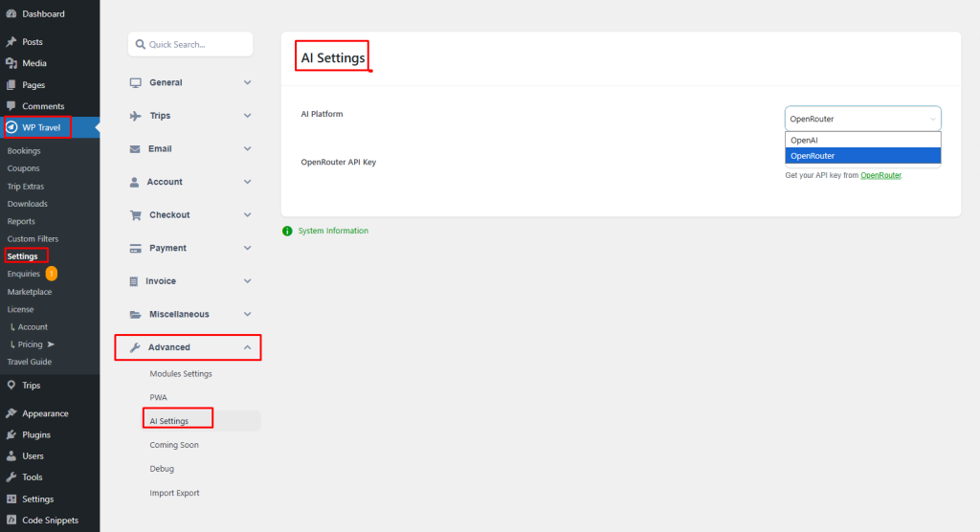Click the WordPress Settings sliders icon at bottom
The width and height of the screenshot is (980, 532).
coord(11,499)
